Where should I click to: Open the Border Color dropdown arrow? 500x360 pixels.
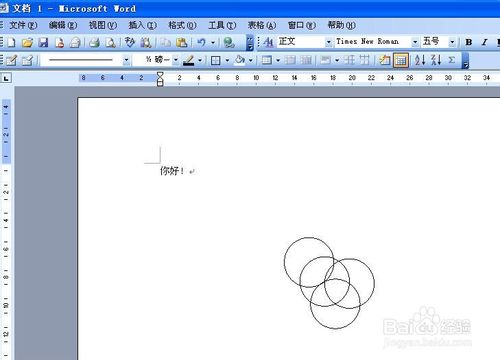point(200,60)
